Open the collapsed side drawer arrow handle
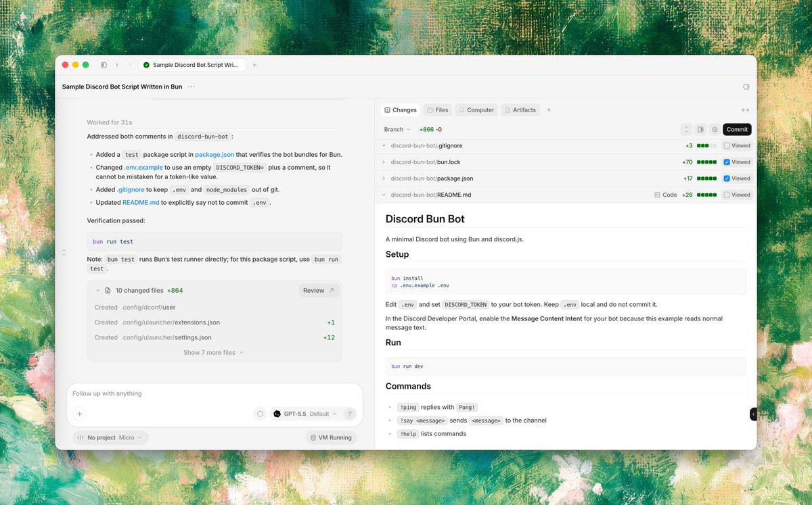The image size is (812, 505). [753, 414]
